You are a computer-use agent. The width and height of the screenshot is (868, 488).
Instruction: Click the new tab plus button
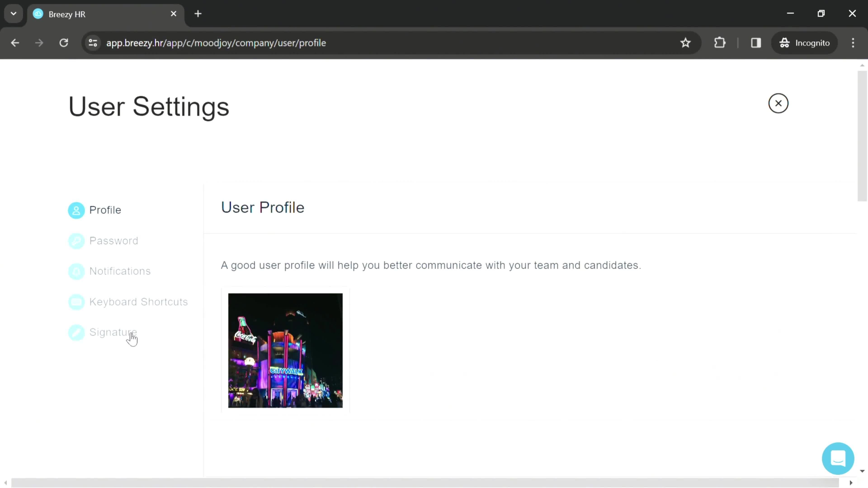(198, 13)
